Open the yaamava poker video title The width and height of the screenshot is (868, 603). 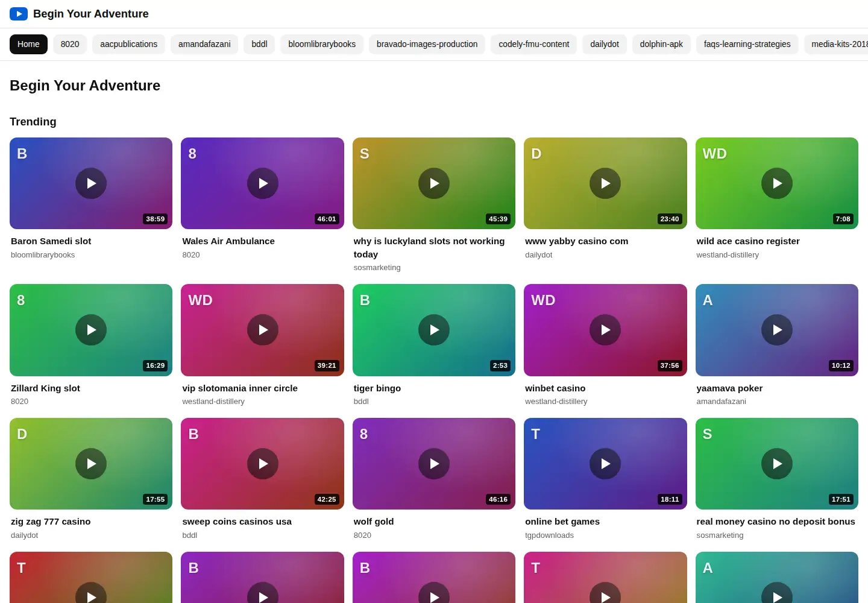point(729,388)
